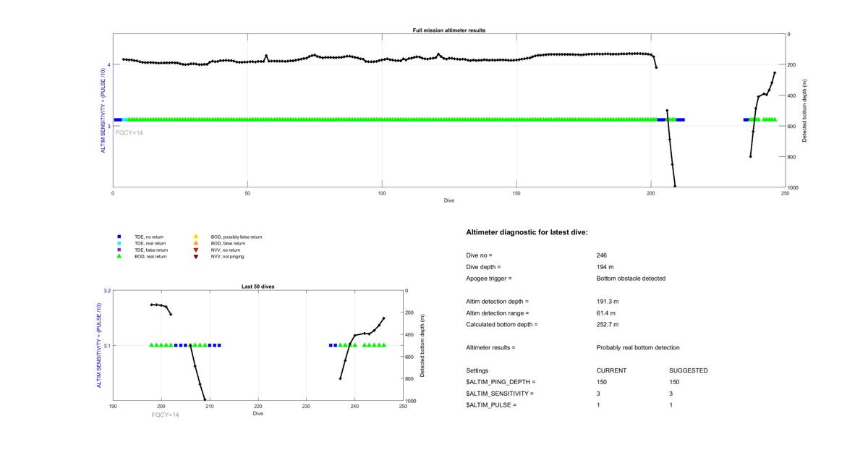The width and height of the screenshot is (868, 450).
Task: Click the 'CURRENT' column header
Action: [x=611, y=370]
